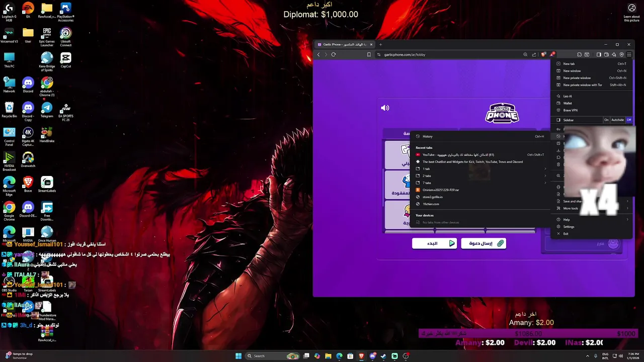This screenshot has height=362, width=644.
Task: Open the Leo AI toolbar icon
Action: 614,54
